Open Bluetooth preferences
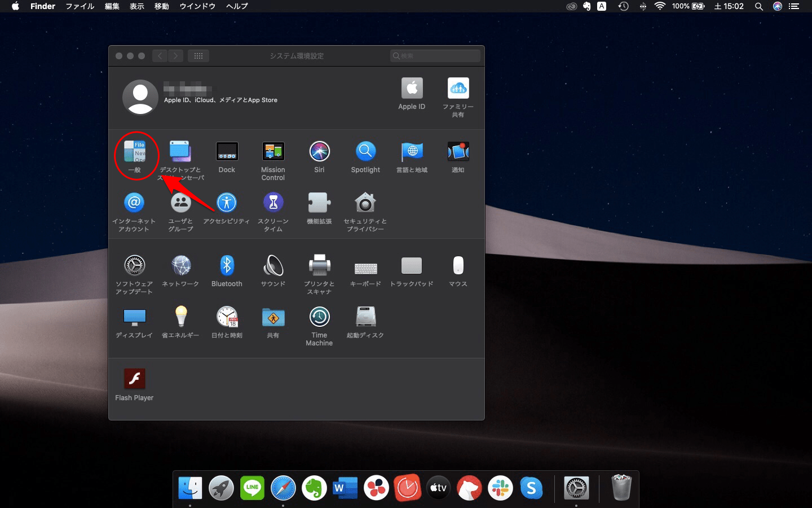Image resolution: width=812 pixels, height=508 pixels. [x=227, y=265]
